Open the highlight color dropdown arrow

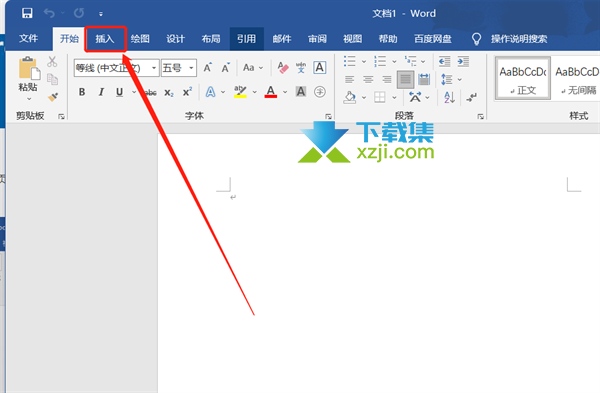coord(254,92)
